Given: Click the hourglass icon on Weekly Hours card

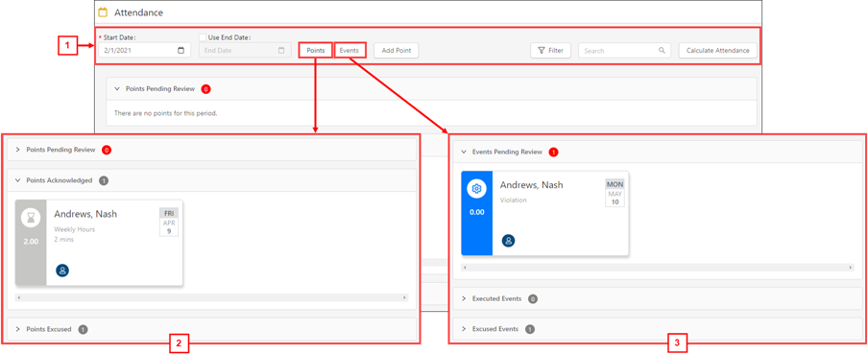Looking at the screenshot, I should [x=31, y=219].
